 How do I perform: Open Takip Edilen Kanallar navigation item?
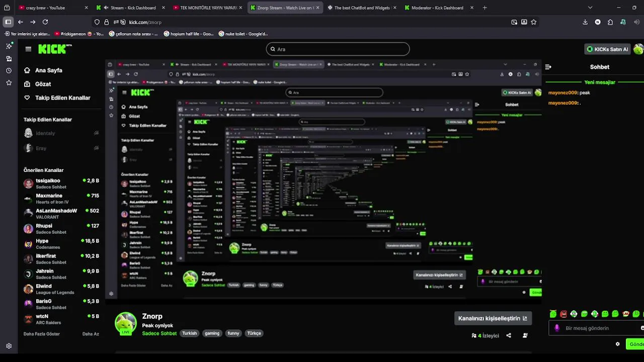63,98
